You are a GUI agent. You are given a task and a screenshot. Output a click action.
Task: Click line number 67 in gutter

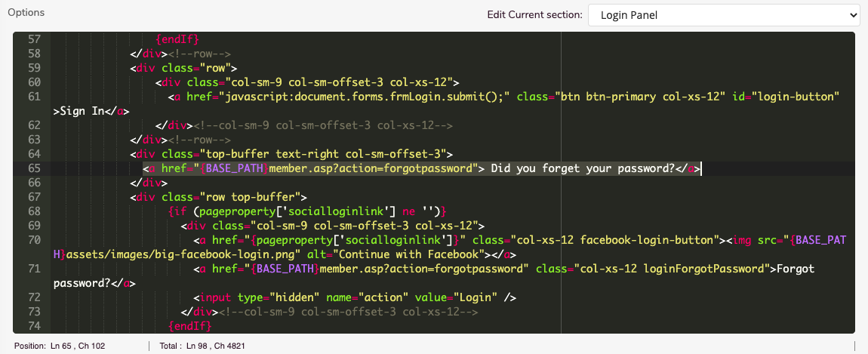click(x=33, y=197)
